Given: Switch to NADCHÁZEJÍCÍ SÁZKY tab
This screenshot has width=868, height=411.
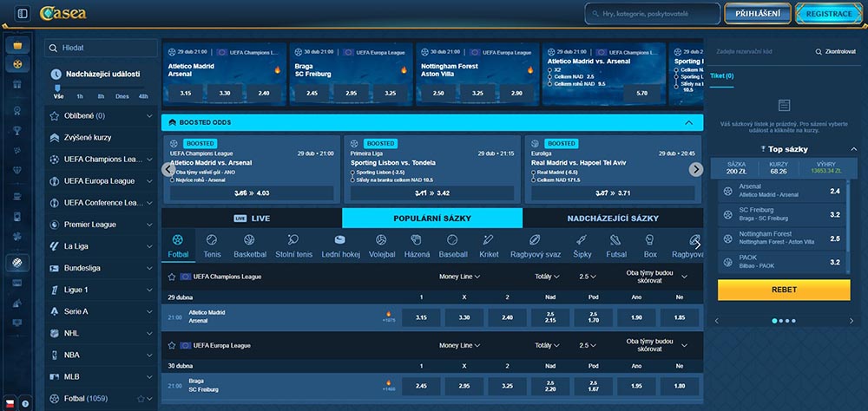Looking at the screenshot, I should coord(613,218).
